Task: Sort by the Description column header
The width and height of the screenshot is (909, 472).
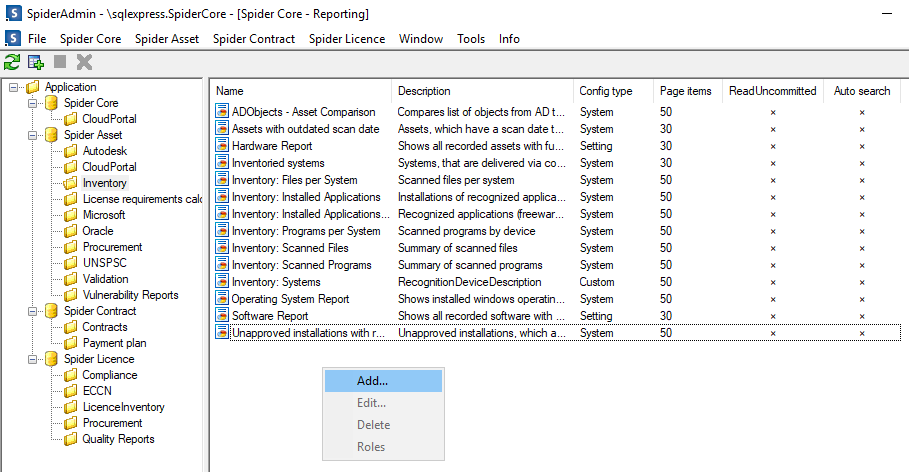Action: (482, 91)
